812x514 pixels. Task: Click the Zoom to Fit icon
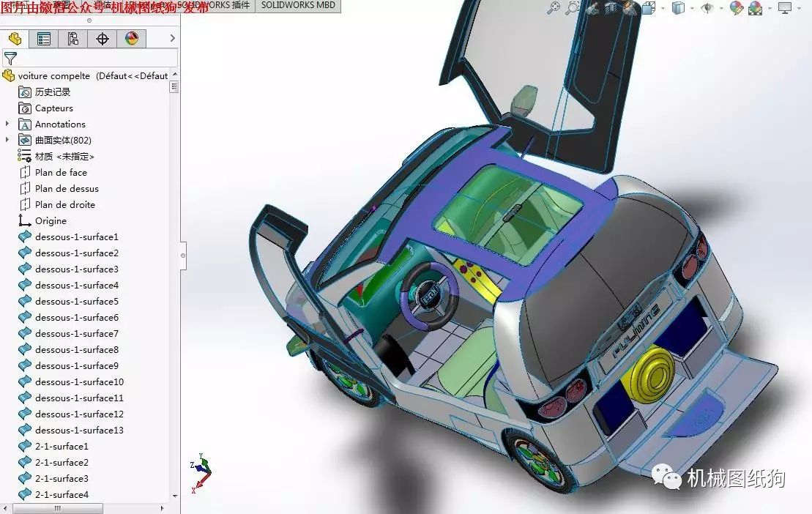pos(554,8)
